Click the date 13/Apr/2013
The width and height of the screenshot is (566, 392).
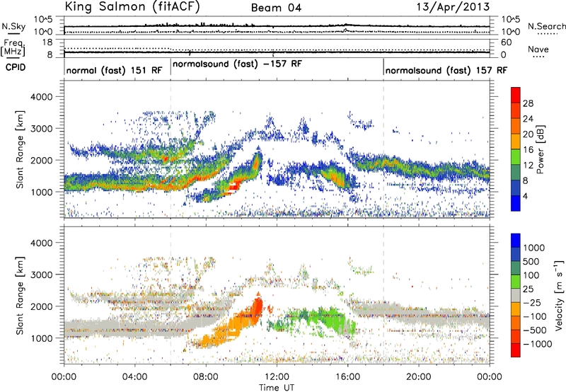click(454, 7)
